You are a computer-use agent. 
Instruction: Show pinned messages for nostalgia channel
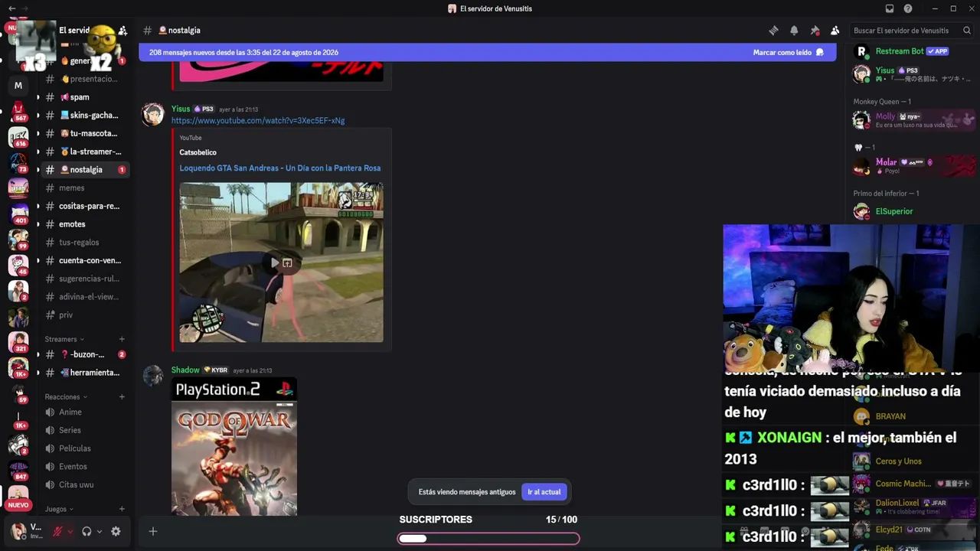pyautogui.click(x=815, y=31)
